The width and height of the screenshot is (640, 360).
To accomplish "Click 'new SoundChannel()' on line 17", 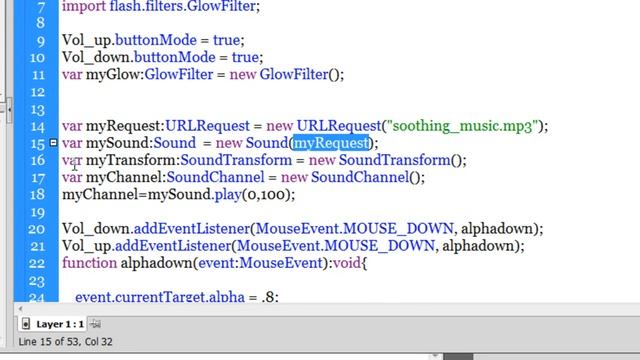I will click(353, 177).
